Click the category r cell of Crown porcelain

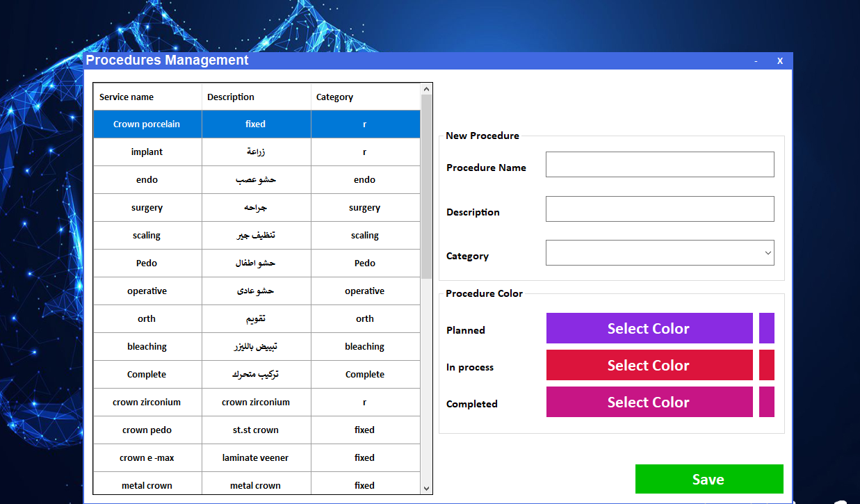[366, 124]
